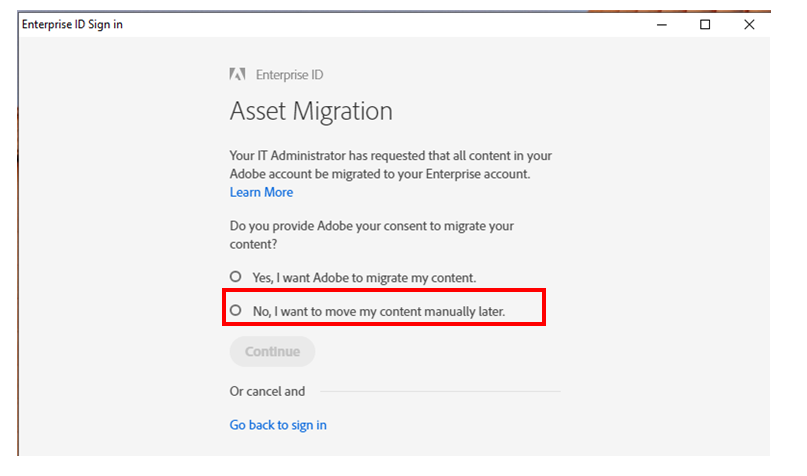Select the Yes migrate my content radio circle
This screenshot has height=476, width=807.
236,277
